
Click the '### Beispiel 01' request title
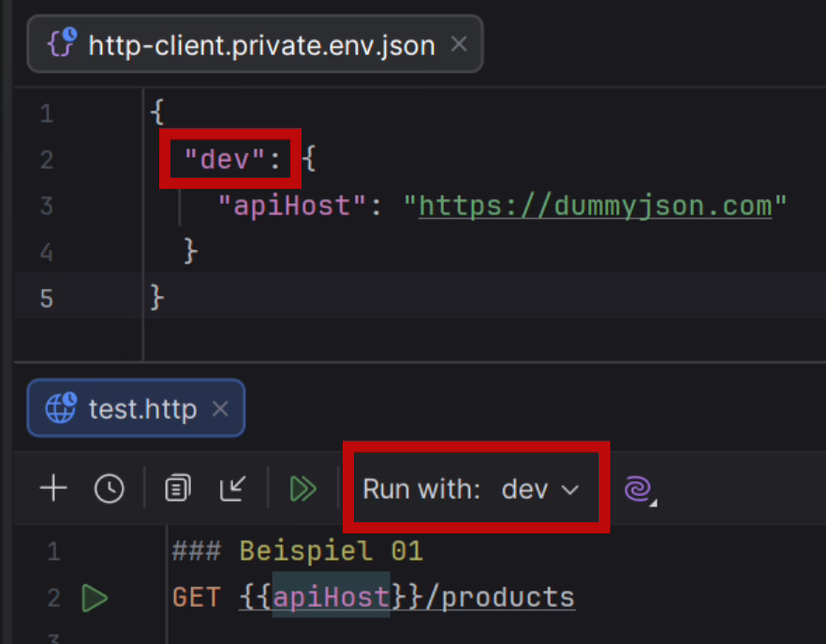(297, 550)
